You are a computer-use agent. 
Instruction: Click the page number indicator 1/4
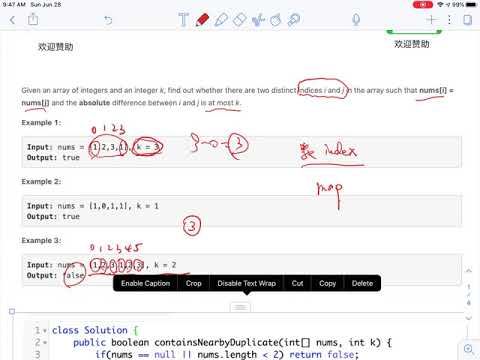469,295
